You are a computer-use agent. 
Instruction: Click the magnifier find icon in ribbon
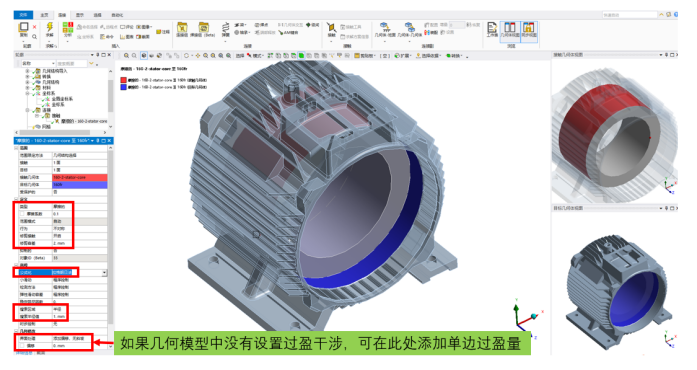tap(34, 36)
